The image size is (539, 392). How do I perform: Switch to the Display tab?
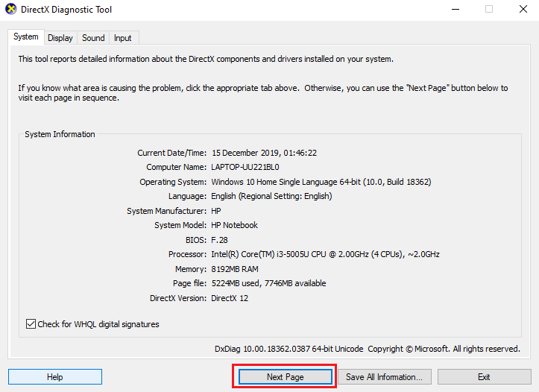[60, 38]
